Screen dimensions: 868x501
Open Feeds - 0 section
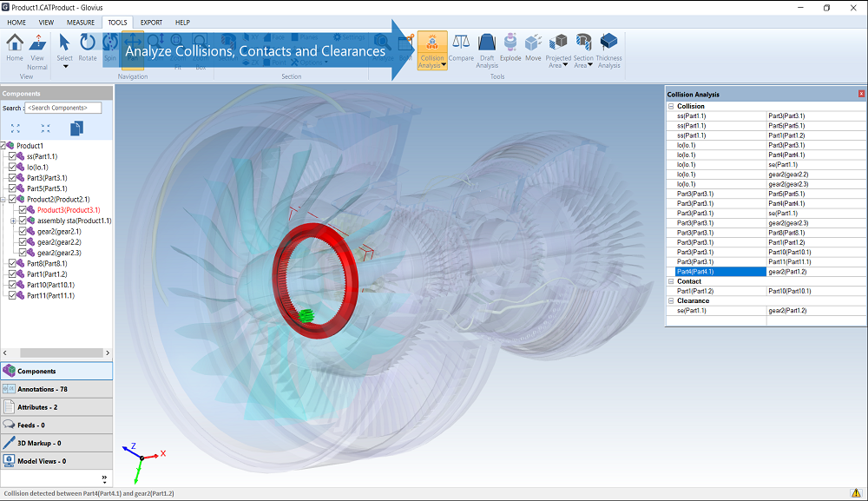pyautogui.click(x=56, y=425)
